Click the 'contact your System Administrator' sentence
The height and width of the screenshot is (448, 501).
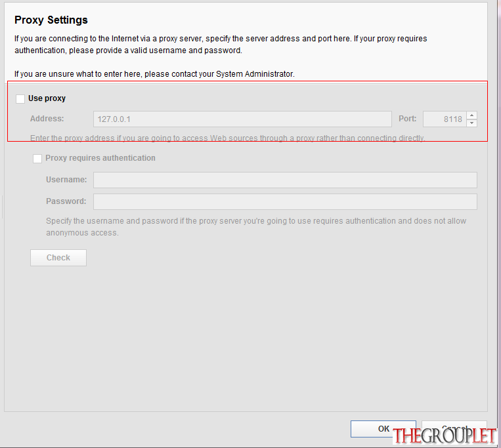(154, 74)
